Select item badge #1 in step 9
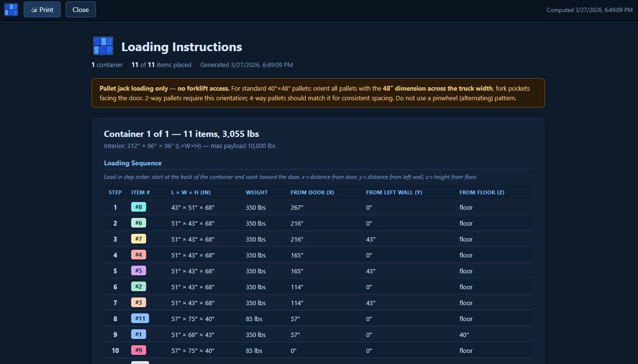The width and height of the screenshot is (638, 364). click(x=138, y=334)
